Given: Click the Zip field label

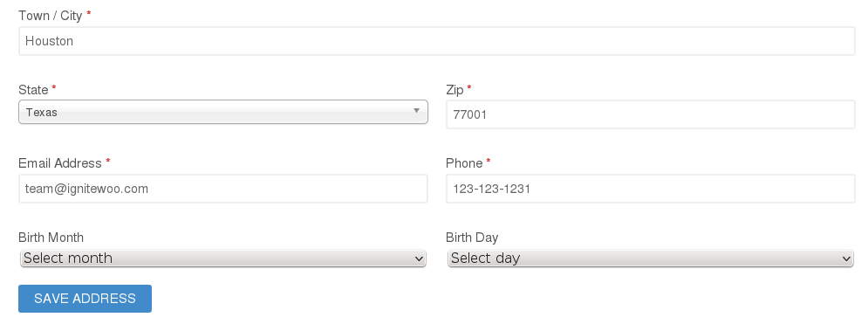Looking at the screenshot, I should (x=455, y=90).
